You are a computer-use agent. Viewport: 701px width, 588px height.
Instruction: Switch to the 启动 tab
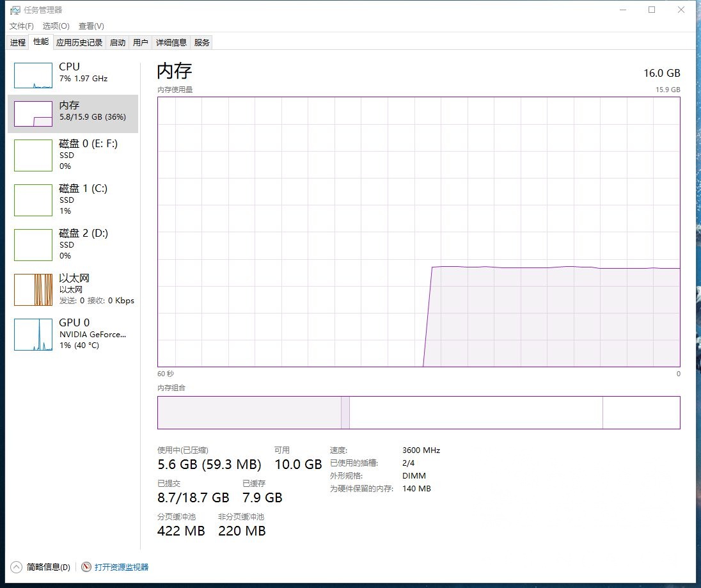tap(118, 42)
